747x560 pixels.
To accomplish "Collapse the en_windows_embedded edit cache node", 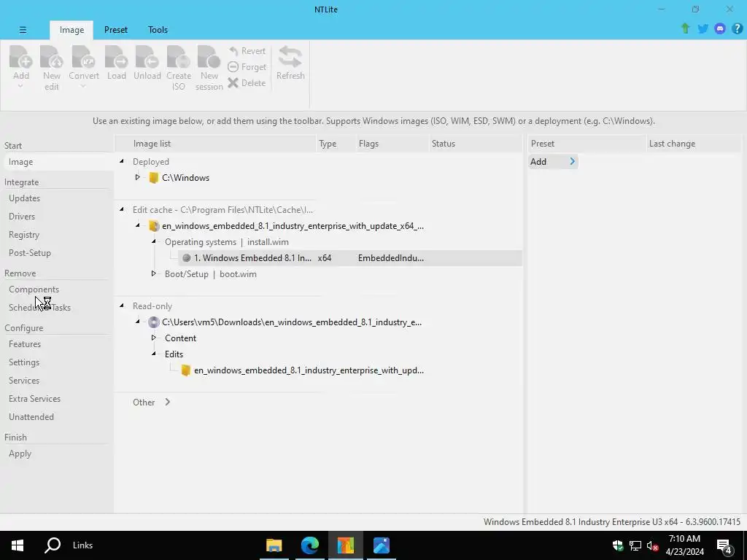I will click(137, 226).
